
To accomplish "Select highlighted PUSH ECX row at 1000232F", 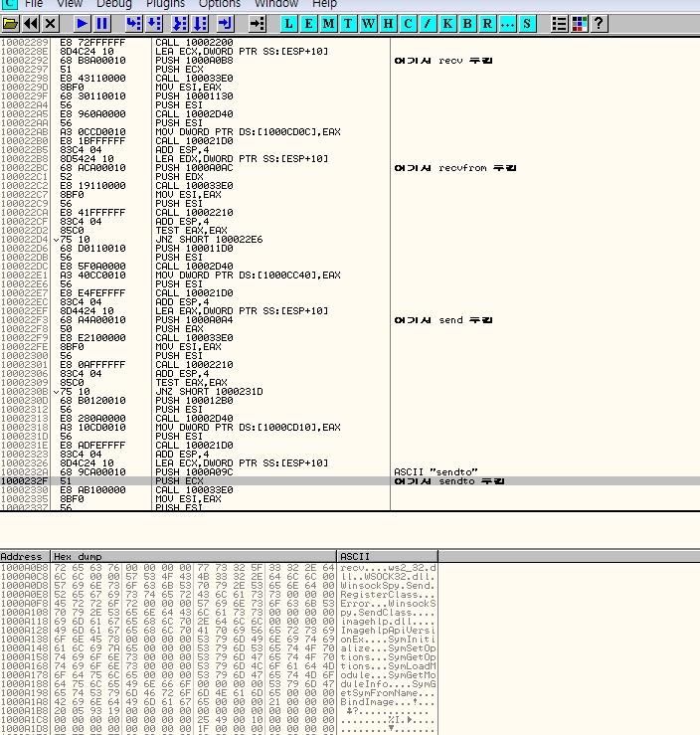I will (350, 481).
